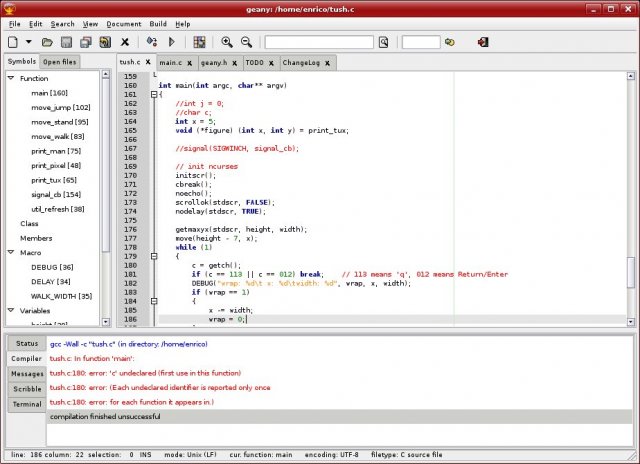Switch to the Status message tab
Screen dimensions: 640x464
point(27,344)
